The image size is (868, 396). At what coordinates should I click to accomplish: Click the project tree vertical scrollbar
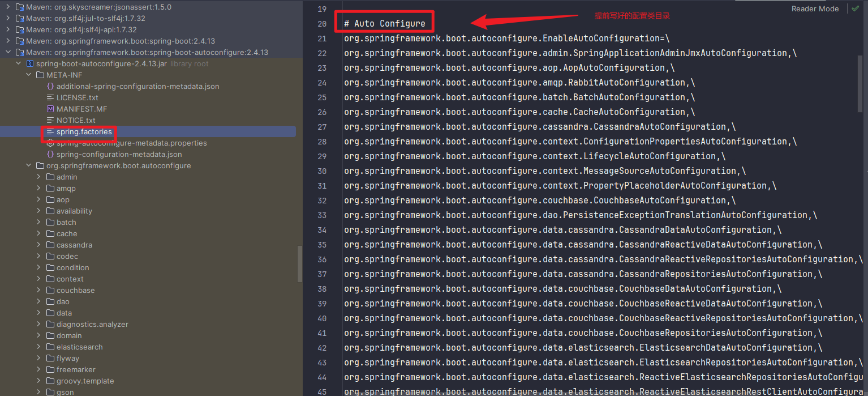(x=299, y=263)
